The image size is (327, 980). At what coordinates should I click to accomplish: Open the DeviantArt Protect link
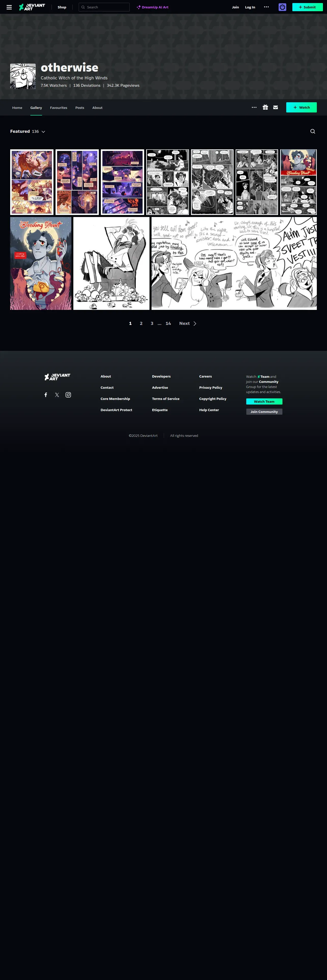tap(116, 410)
